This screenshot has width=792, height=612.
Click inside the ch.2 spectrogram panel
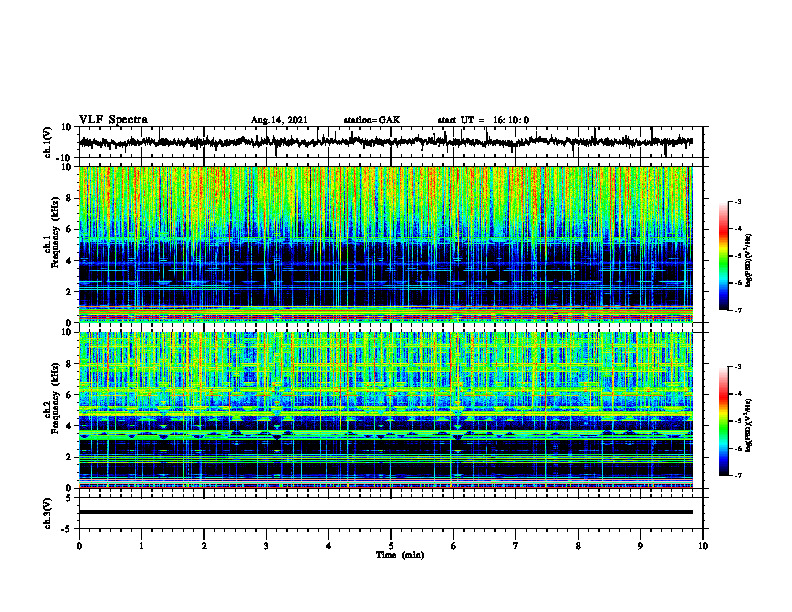tap(385, 410)
